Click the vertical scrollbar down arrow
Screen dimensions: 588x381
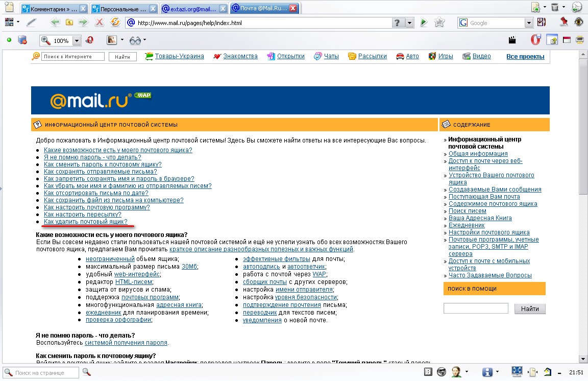point(583,359)
